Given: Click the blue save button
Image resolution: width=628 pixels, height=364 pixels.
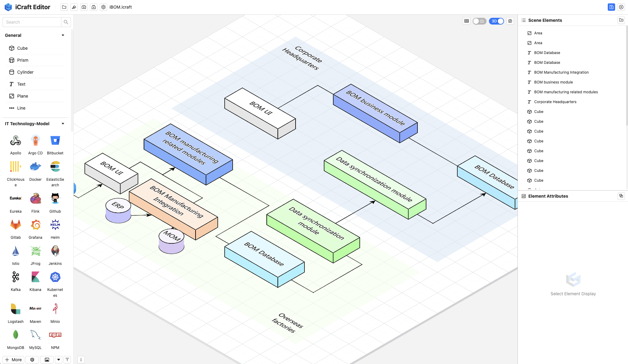Looking at the screenshot, I should (611, 7).
